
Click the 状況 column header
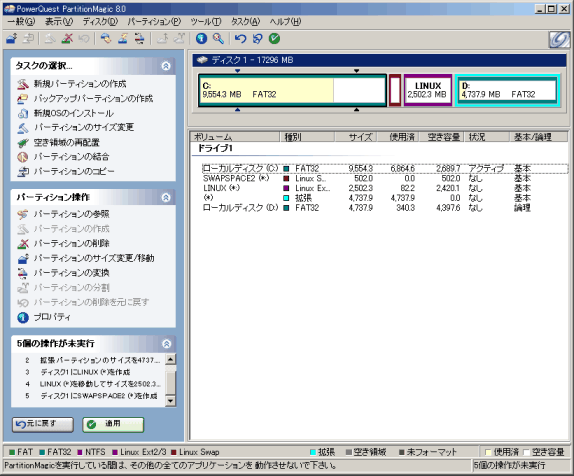487,137
